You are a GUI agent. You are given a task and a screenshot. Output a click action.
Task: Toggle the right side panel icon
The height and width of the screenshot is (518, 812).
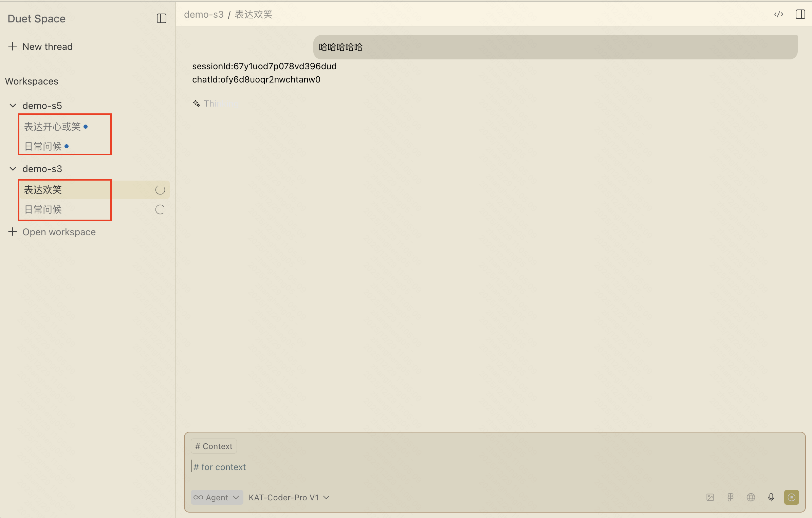click(x=800, y=14)
